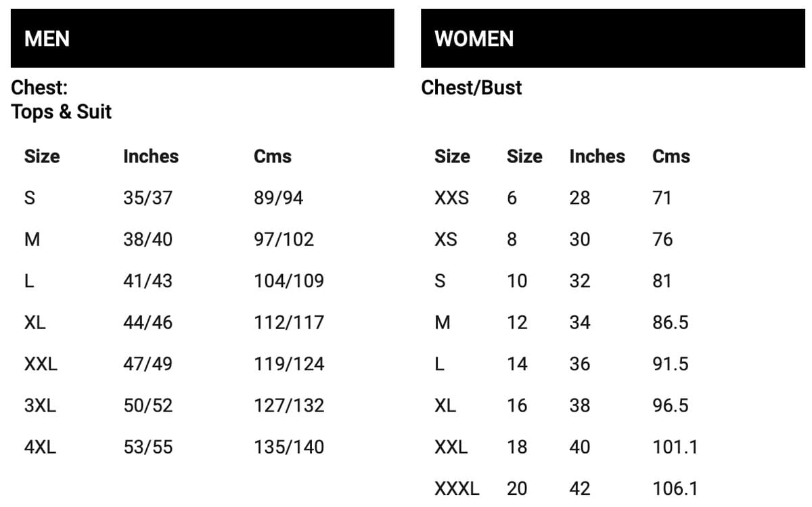The image size is (812, 507).
Task: Select the 86.5 cms value
Action: (671, 323)
